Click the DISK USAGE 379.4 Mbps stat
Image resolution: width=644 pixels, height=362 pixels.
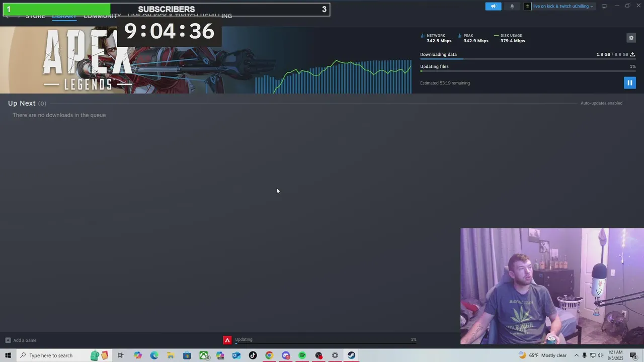click(x=509, y=38)
